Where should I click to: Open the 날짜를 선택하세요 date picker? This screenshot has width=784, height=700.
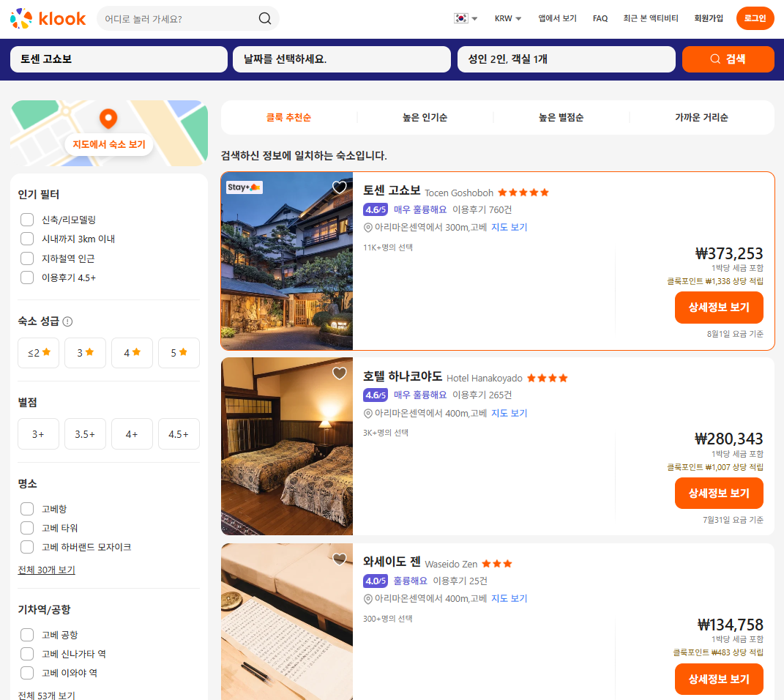click(342, 59)
